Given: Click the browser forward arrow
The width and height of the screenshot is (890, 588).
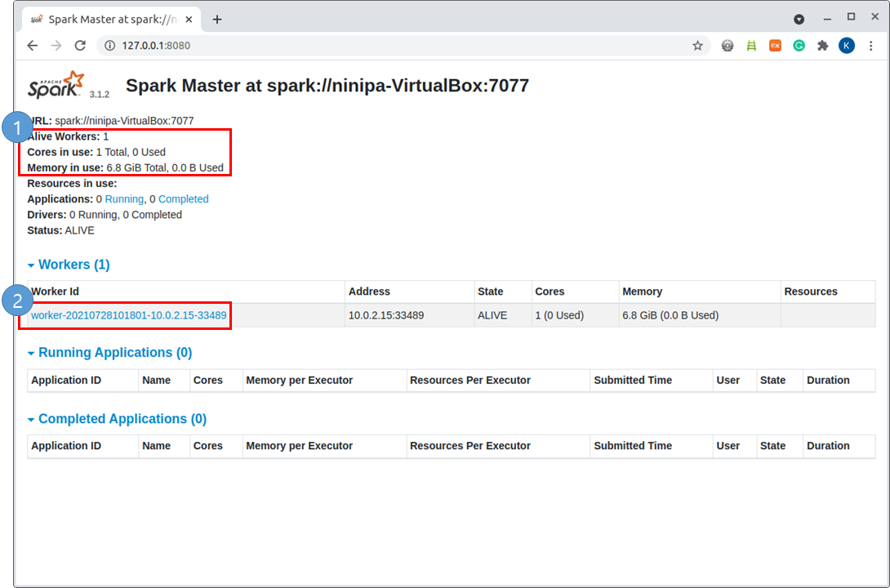Looking at the screenshot, I should coord(56,46).
